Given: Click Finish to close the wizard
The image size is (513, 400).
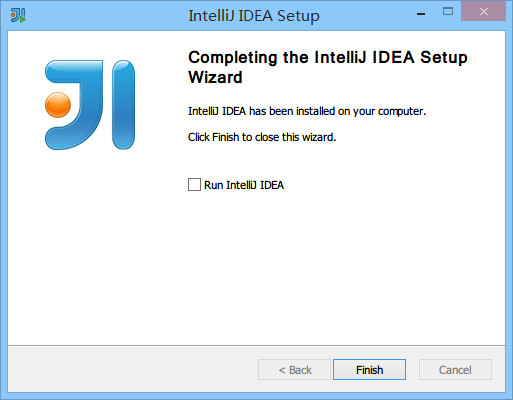Looking at the screenshot, I should pos(369,369).
